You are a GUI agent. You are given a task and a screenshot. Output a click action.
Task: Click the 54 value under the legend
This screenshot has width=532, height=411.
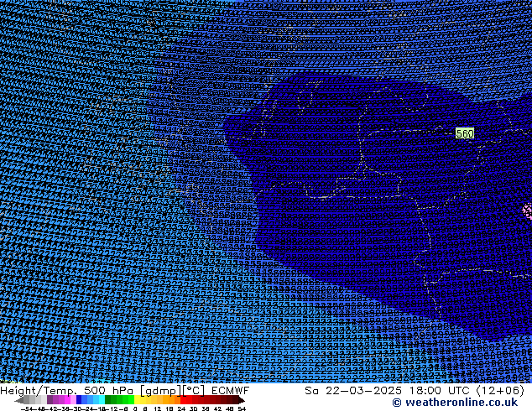pos(243,408)
